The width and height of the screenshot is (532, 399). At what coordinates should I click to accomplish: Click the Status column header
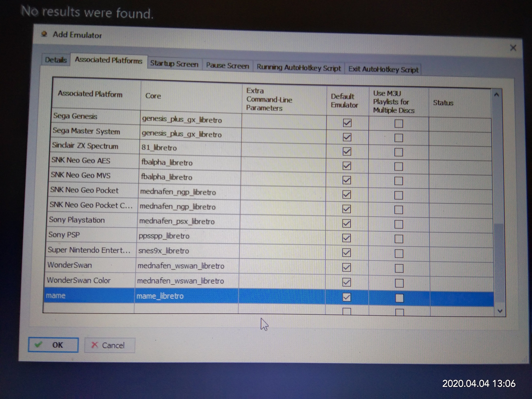(x=460, y=103)
